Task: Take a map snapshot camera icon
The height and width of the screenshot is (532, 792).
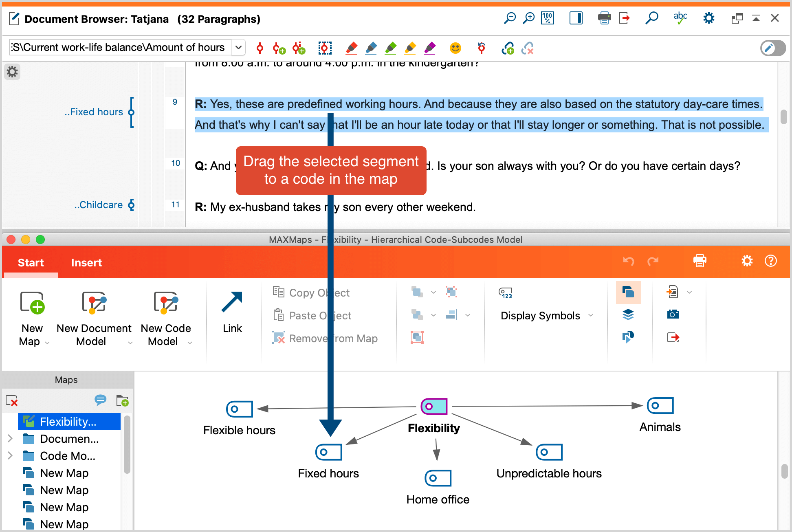Action: point(673,314)
